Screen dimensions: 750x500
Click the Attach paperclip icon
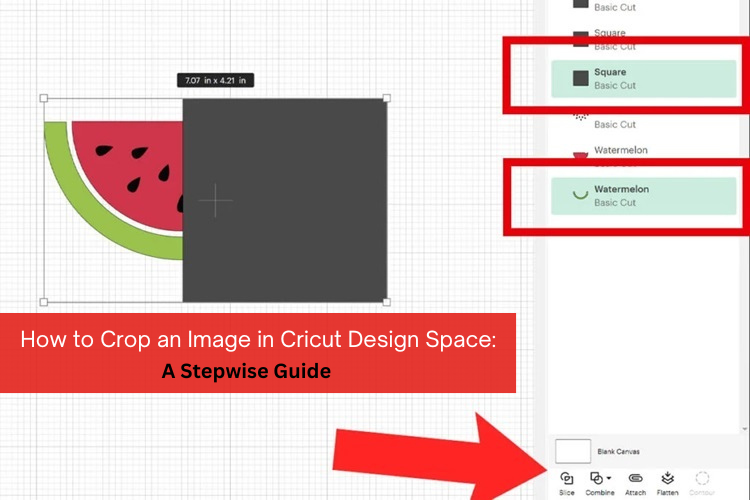click(x=634, y=478)
